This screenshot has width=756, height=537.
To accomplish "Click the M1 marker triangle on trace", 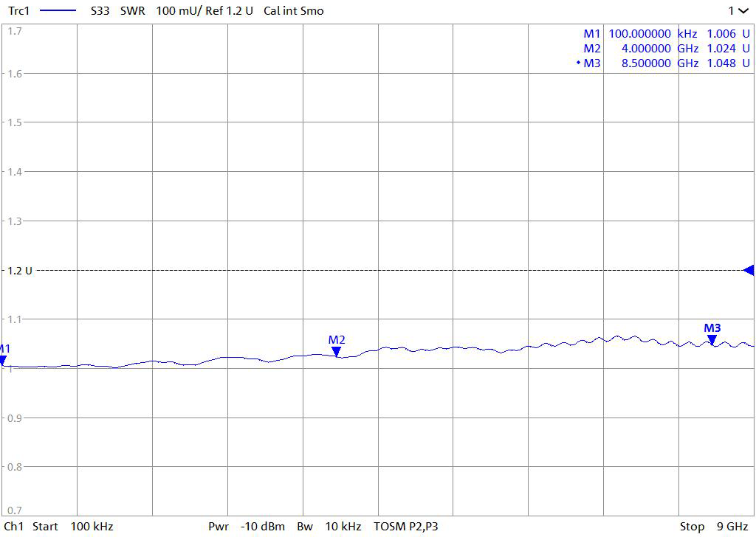I will tap(3, 361).
